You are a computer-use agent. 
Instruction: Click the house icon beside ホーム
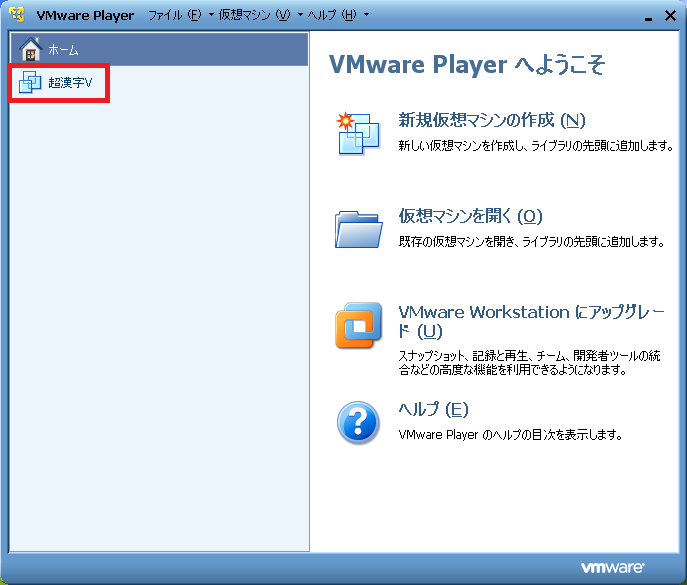(x=31, y=49)
